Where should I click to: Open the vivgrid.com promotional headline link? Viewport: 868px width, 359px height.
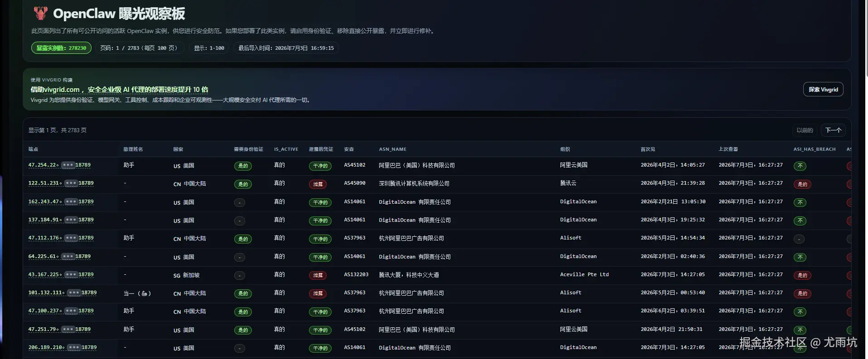(x=119, y=90)
